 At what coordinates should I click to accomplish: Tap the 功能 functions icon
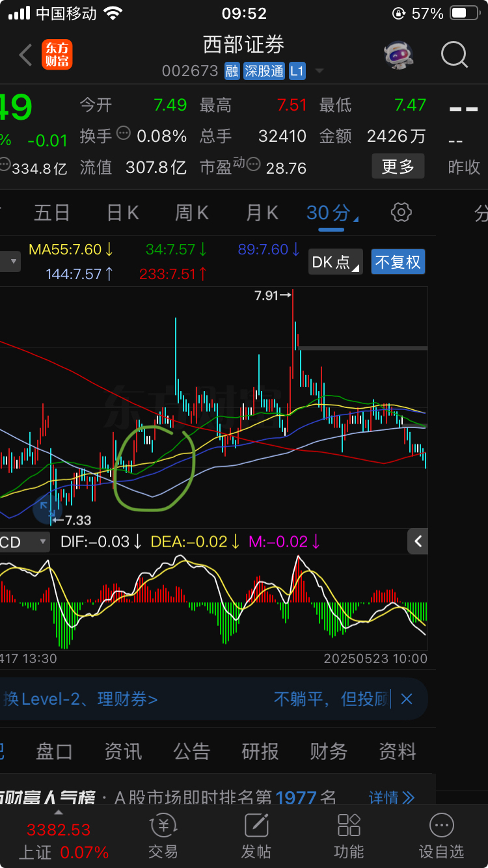pyautogui.click(x=349, y=837)
